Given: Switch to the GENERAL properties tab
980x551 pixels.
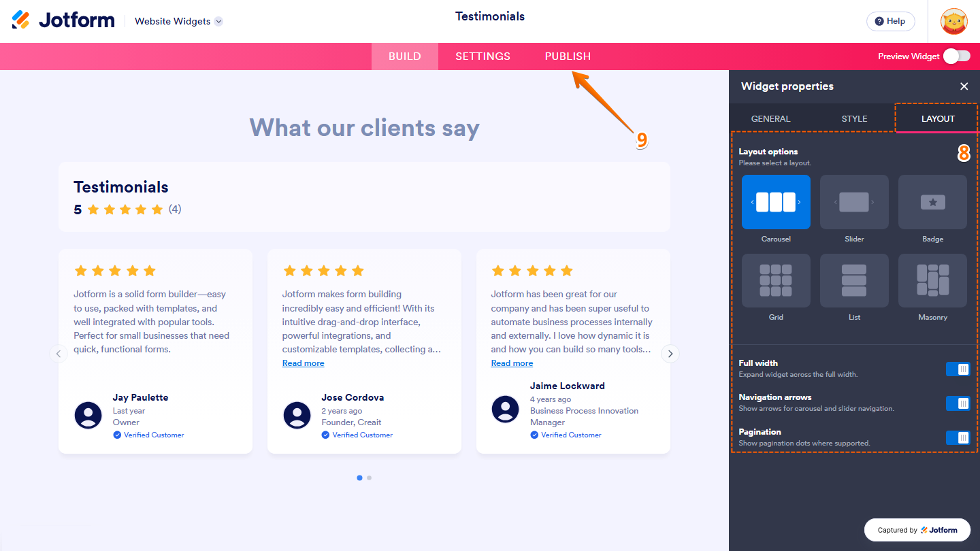Looking at the screenshot, I should point(770,118).
